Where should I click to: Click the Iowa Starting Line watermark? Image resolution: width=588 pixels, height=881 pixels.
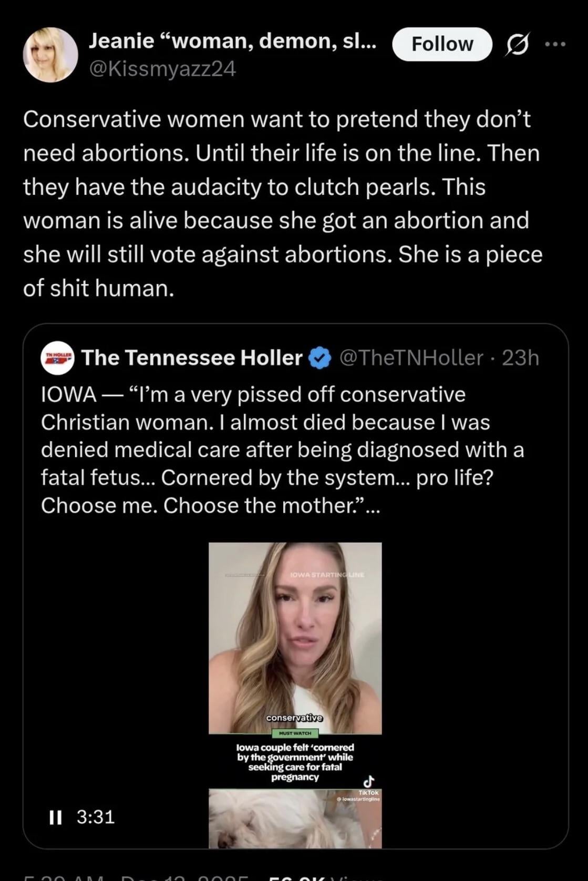[327, 575]
